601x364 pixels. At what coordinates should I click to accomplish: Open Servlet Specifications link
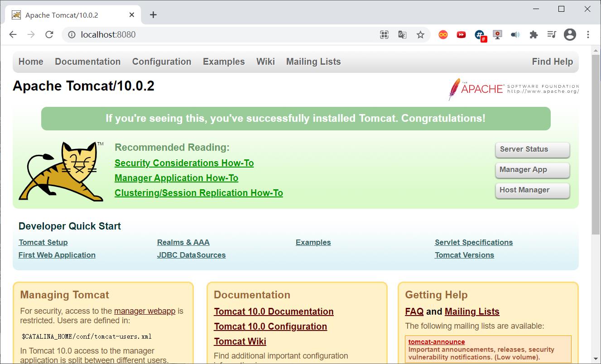click(474, 242)
